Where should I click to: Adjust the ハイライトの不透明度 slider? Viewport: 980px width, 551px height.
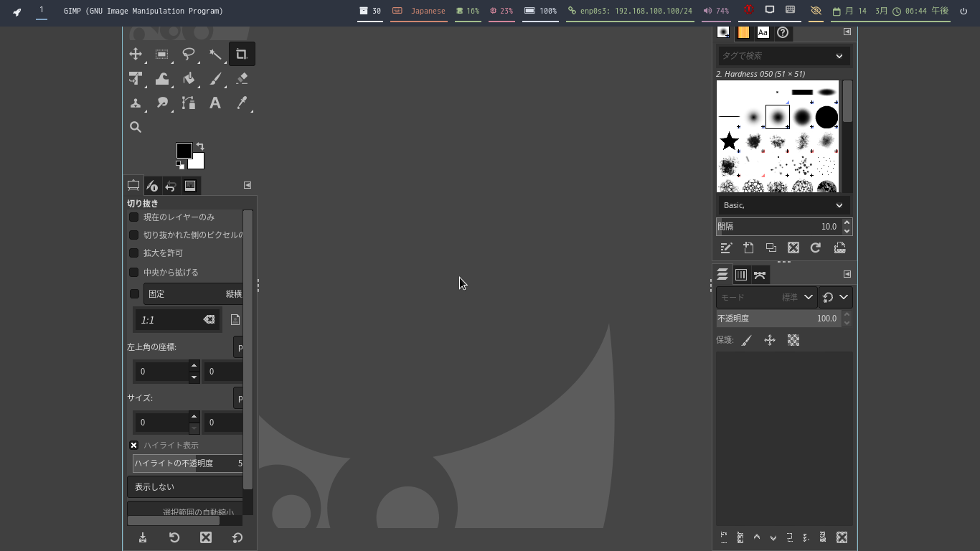(x=188, y=463)
